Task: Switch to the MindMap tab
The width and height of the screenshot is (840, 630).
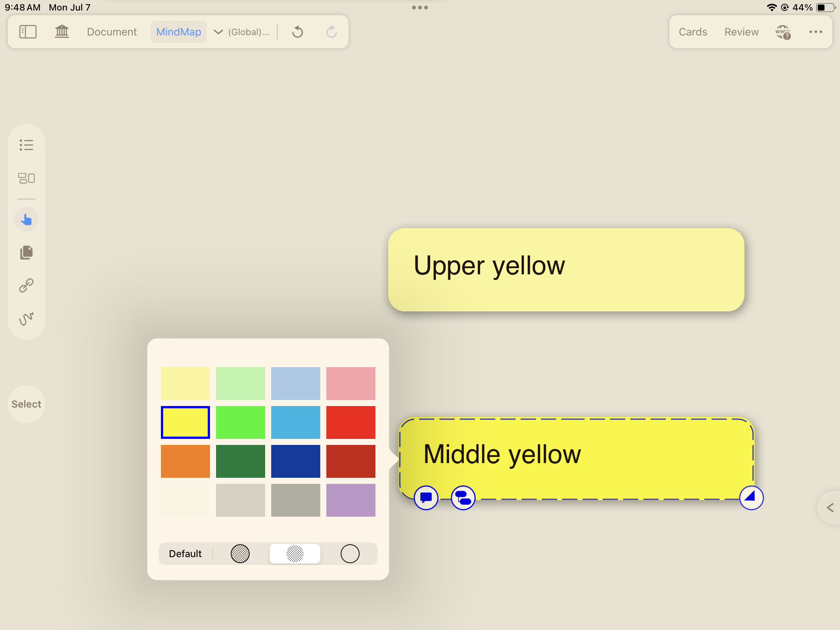Action: tap(179, 32)
